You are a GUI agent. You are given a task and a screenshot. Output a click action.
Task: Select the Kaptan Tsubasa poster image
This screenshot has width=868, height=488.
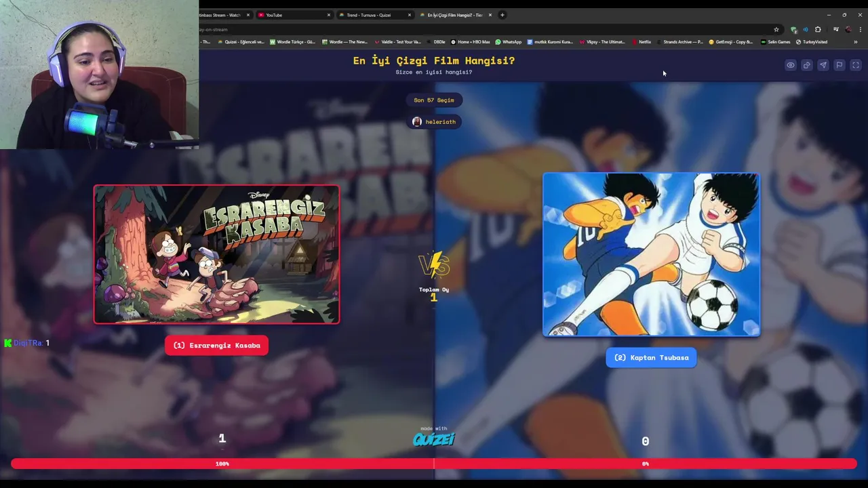[x=651, y=255]
